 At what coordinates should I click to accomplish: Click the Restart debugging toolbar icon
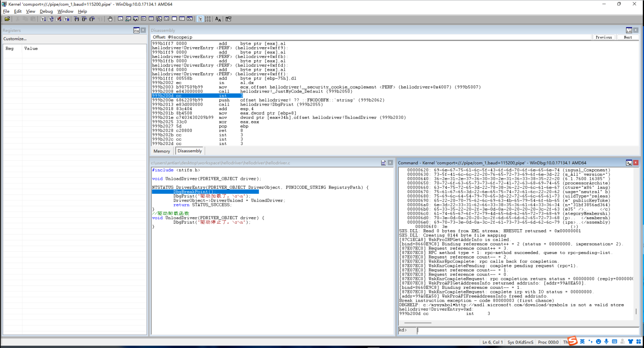[x=51, y=19]
